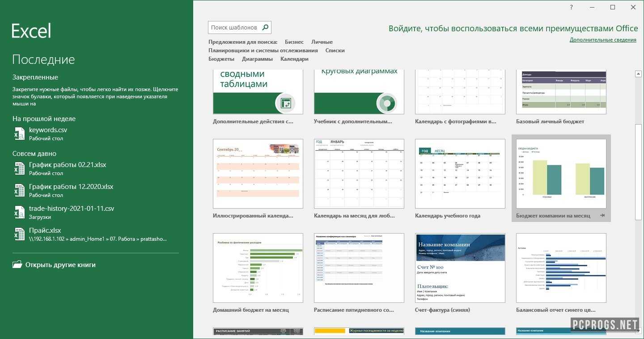Click the Учебник с дополнительным... template caption

pyautogui.click(x=353, y=121)
